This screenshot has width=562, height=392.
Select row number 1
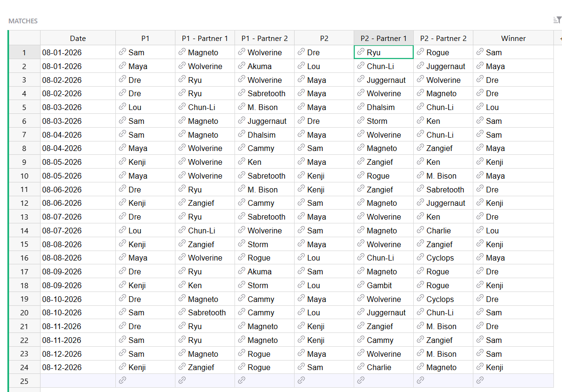pos(24,52)
